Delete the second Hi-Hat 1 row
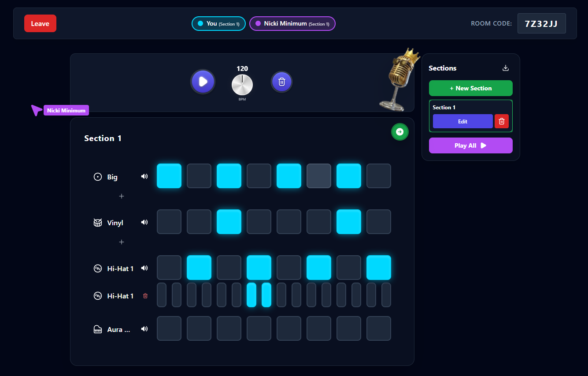588x376 pixels. (145, 296)
